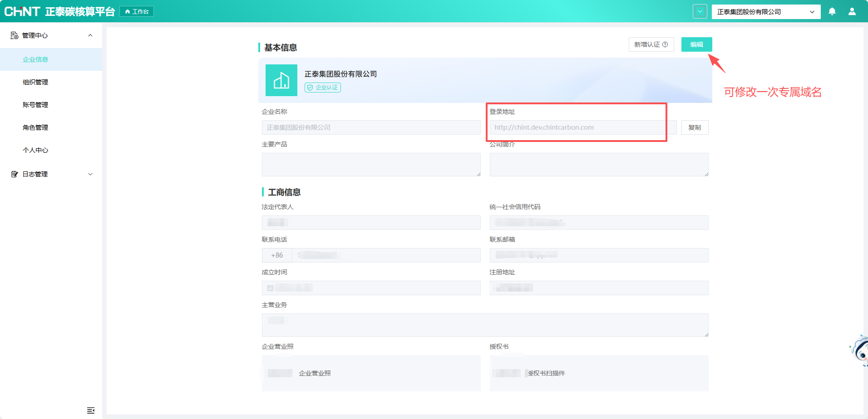Click the 法定代表人 field
The height and width of the screenshot is (419, 868).
coord(371,223)
